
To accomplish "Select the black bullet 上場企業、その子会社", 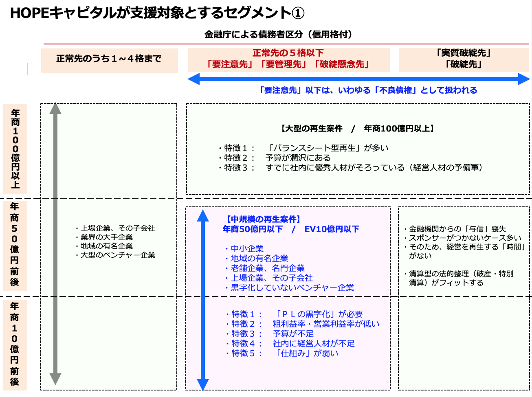I will pos(115,228).
